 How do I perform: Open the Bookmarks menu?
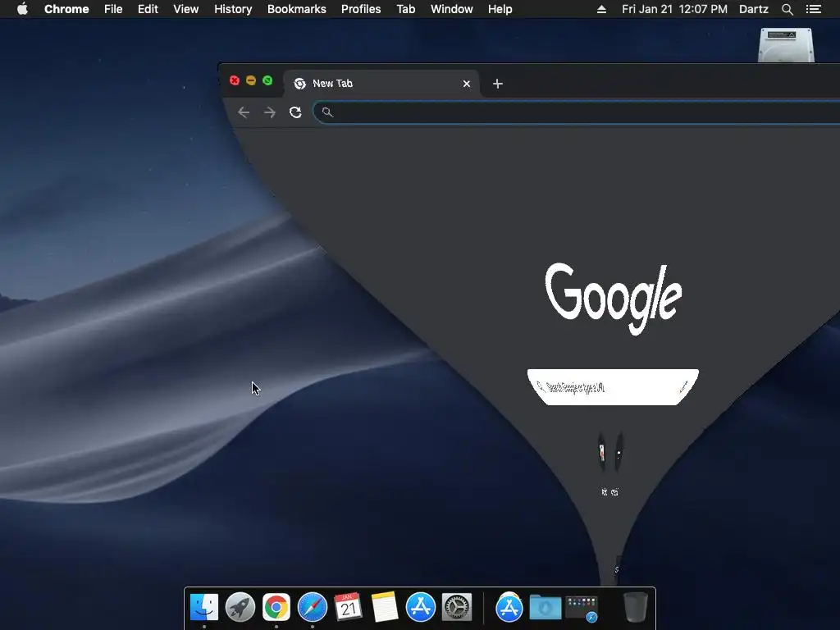(297, 9)
